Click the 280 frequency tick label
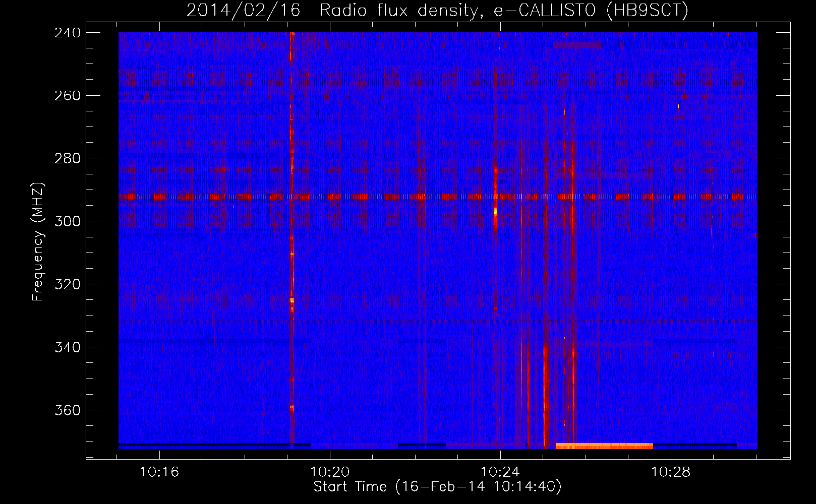The width and height of the screenshot is (816, 504). (68, 159)
